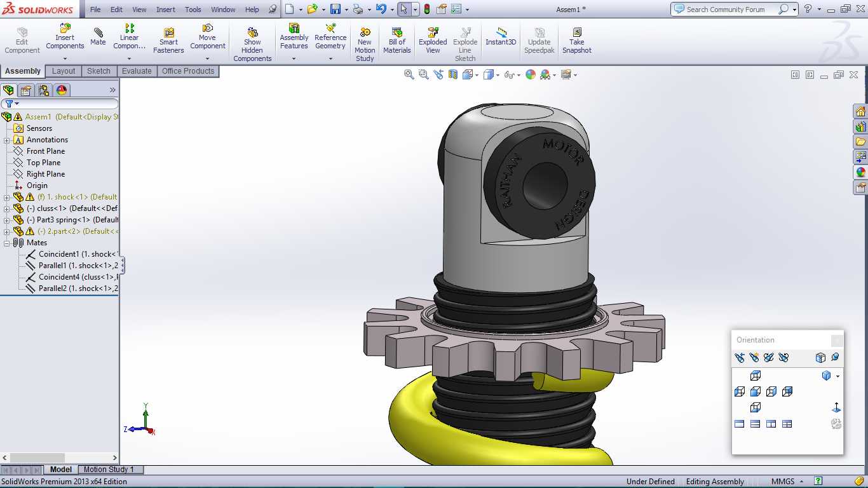The width and height of the screenshot is (868, 488).
Task: Click the Appearances tab in the task pane
Action: click(x=860, y=172)
